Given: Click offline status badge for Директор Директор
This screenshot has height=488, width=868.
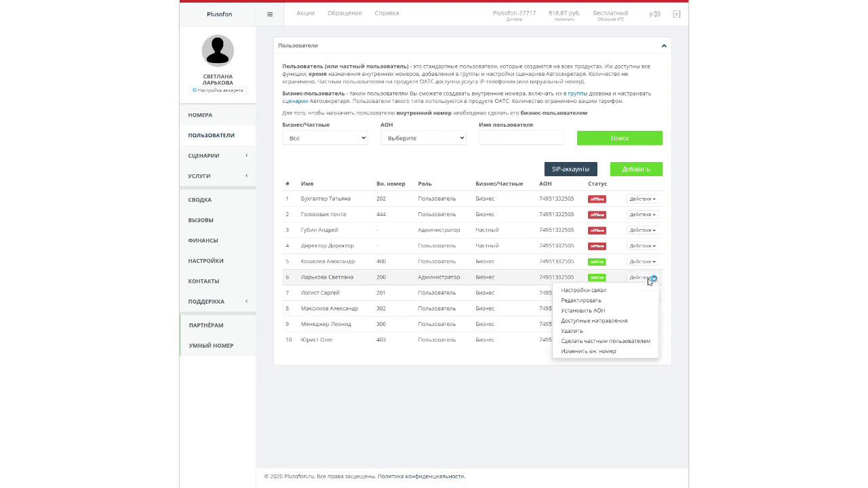Looking at the screenshot, I should [x=597, y=246].
